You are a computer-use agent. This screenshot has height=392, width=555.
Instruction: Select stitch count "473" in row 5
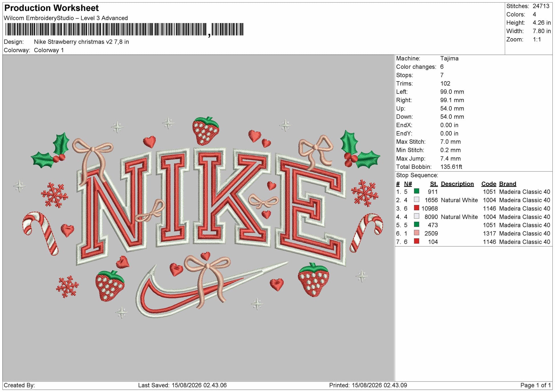pos(433,225)
